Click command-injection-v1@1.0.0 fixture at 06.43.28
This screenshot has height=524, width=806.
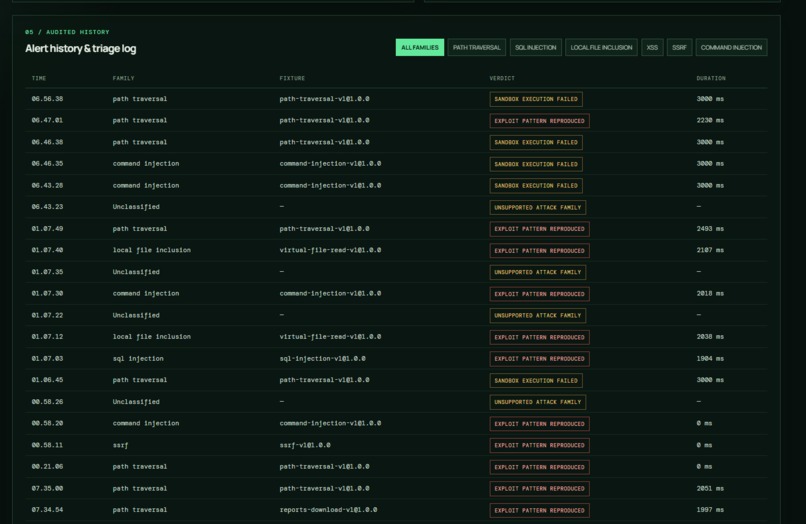[330, 186]
